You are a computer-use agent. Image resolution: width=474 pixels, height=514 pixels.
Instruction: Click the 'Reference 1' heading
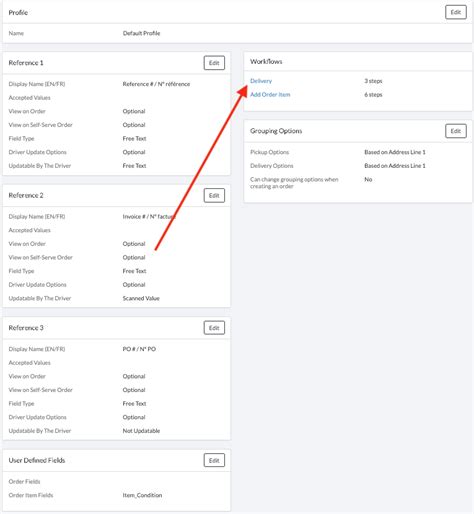pyautogui.click(x=26, y=63)
